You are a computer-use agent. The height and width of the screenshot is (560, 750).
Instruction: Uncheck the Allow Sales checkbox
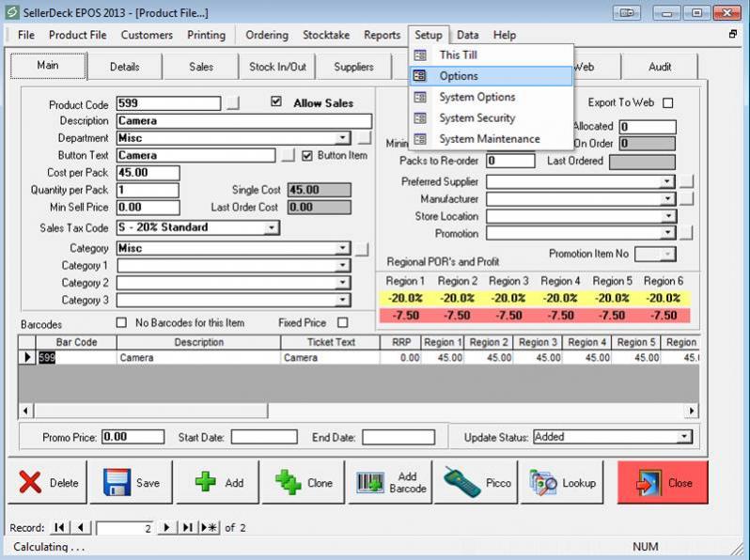[276, 102]
